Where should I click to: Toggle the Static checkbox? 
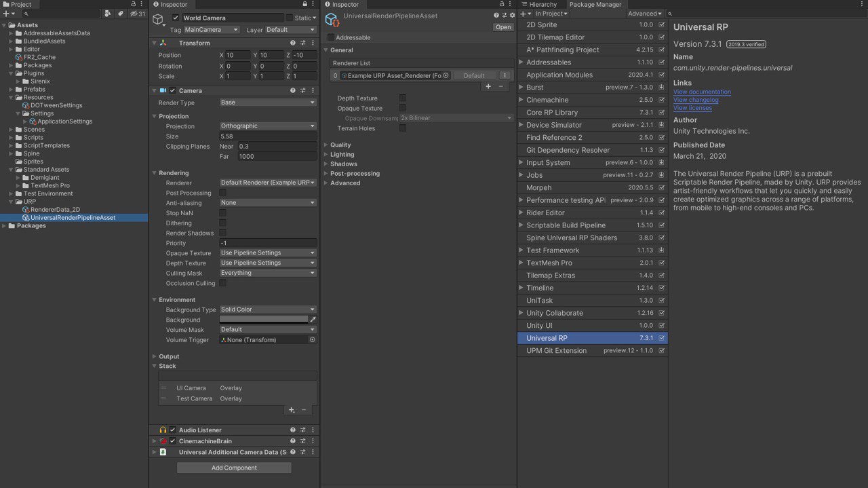tap(290, 18)
